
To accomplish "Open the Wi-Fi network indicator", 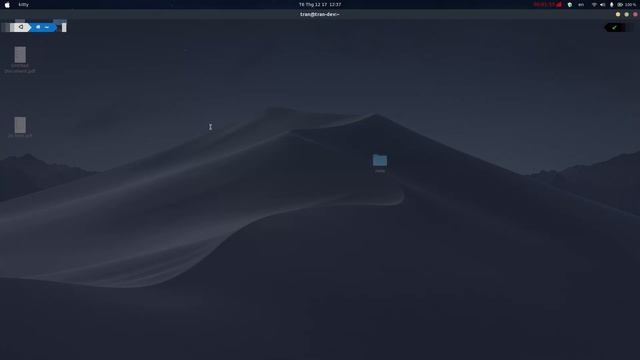I will 594,4.
